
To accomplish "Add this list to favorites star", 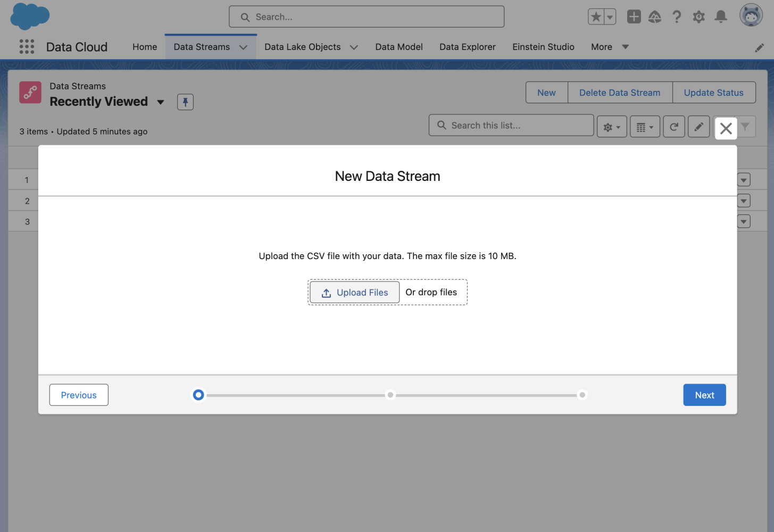I will click(595, 16).
